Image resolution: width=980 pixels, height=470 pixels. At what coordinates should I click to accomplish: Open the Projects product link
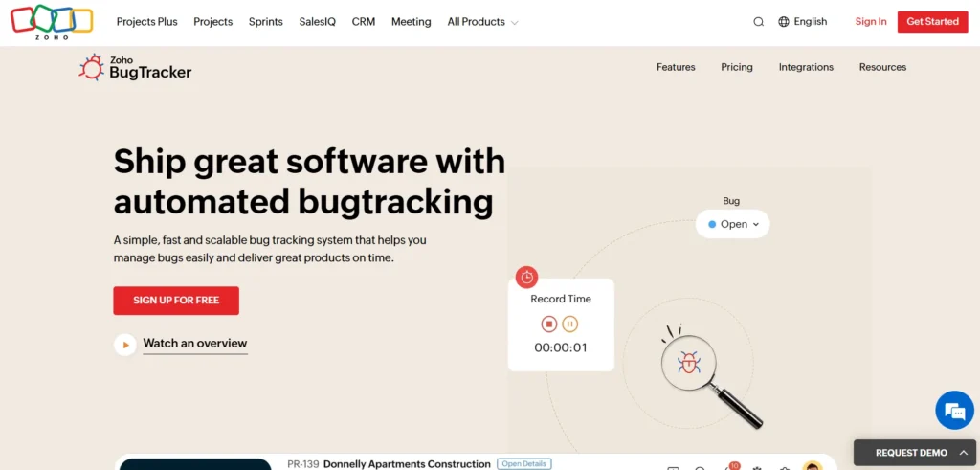coord(213,22)
